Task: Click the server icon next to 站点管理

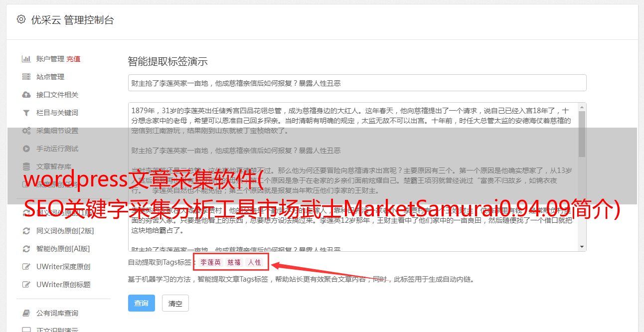Action: pyautogui.click(x=26, y=77)
